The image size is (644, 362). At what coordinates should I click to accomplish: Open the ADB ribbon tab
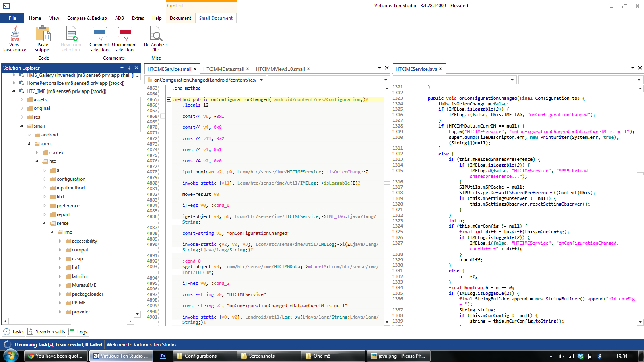pos(120,18)
